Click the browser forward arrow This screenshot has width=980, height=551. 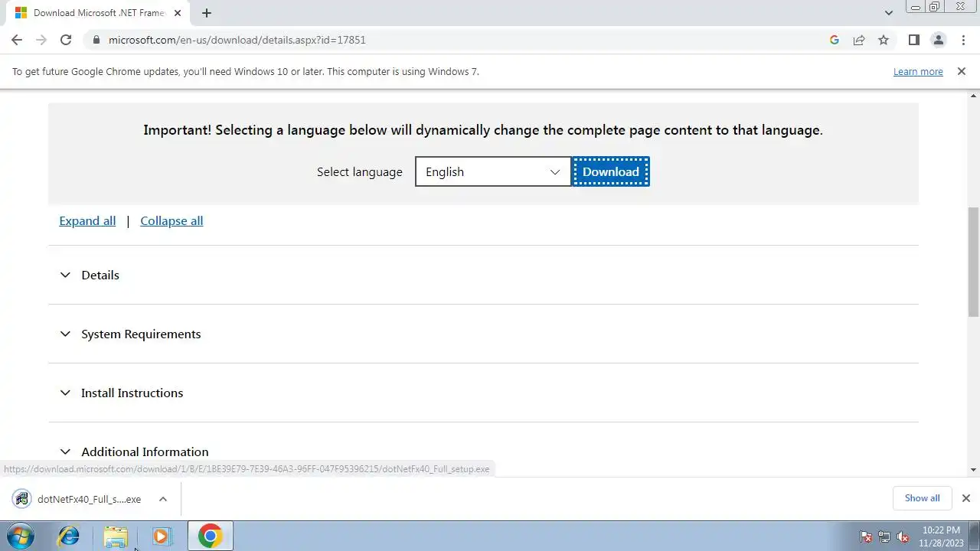pyautogui.click(x=41, y=40)
